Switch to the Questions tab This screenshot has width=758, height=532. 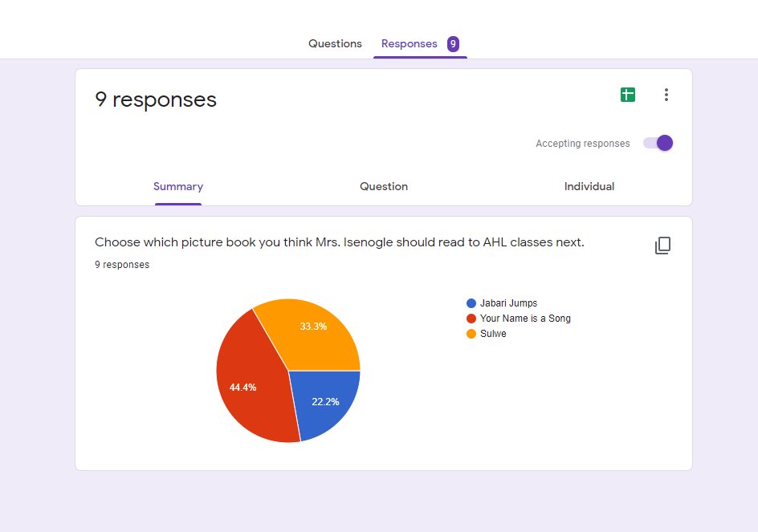tap(335, 43)
